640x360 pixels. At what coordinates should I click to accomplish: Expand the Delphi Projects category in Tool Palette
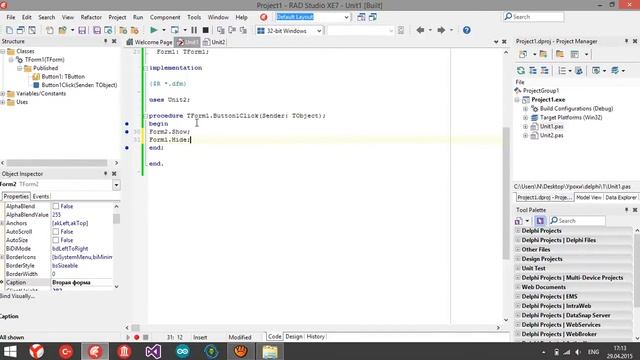pyautogui.click(x=518, y=231)
